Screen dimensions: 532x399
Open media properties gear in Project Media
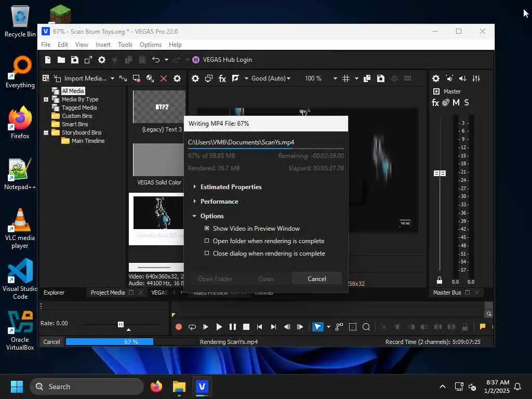tap(177, 78)
